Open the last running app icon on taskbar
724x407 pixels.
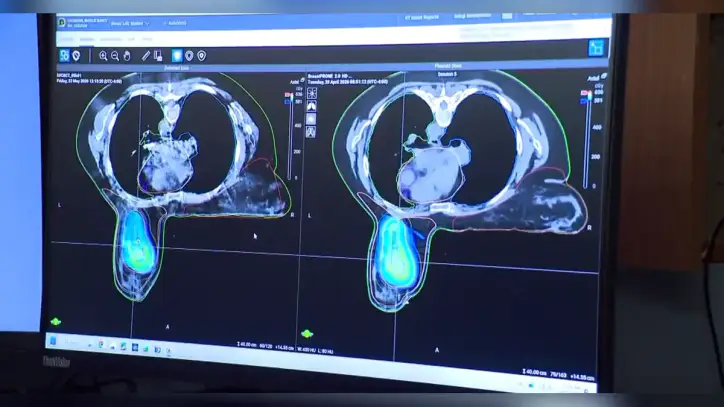coord(169,351)
